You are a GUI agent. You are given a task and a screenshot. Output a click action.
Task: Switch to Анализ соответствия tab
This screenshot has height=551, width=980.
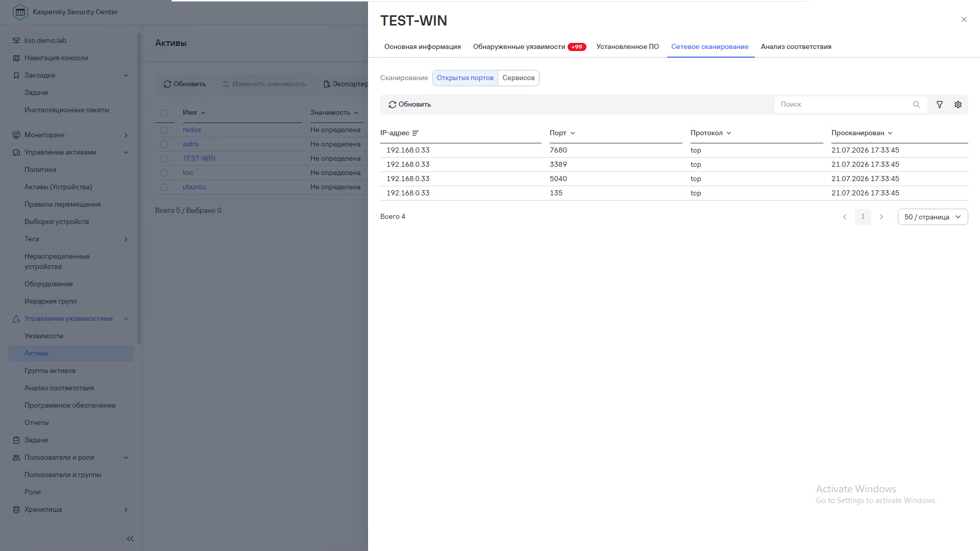(796, 47)
